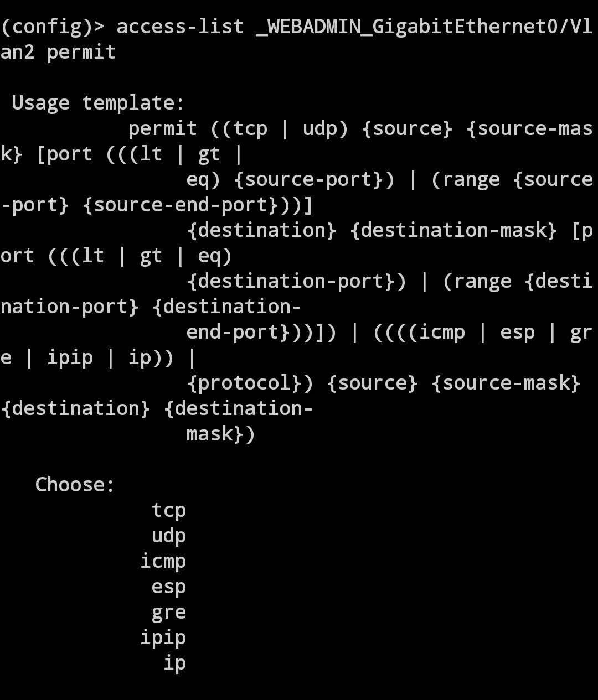Click the last Choose entry, ip
This screenshot has width=598, height=700.
[x=174, y=663]
